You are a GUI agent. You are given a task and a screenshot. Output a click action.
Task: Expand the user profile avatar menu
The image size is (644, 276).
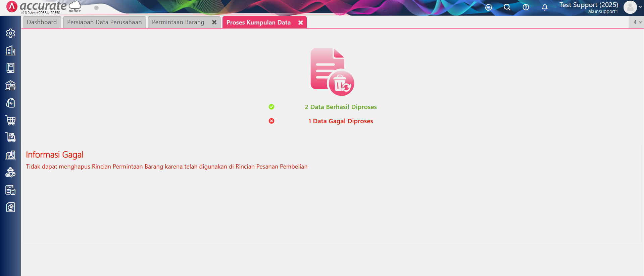(x=632, y=7)
